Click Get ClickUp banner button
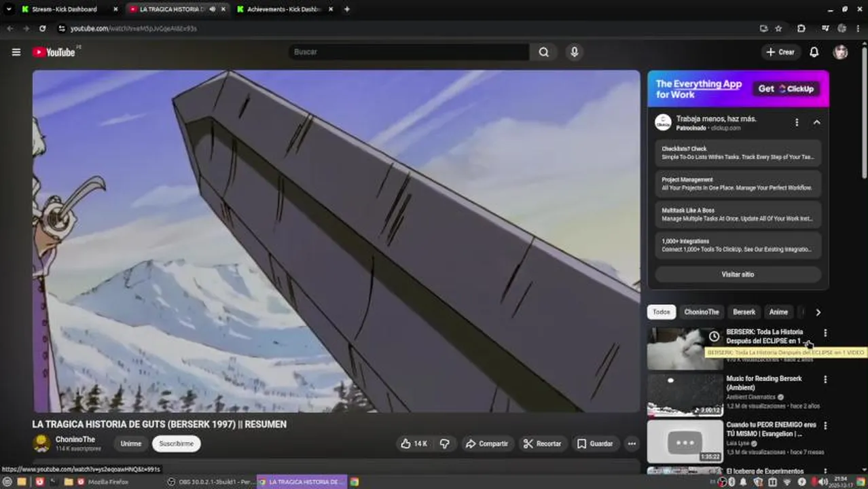The height and width of the screenshot is (489, 868). [x=786, y=89]
